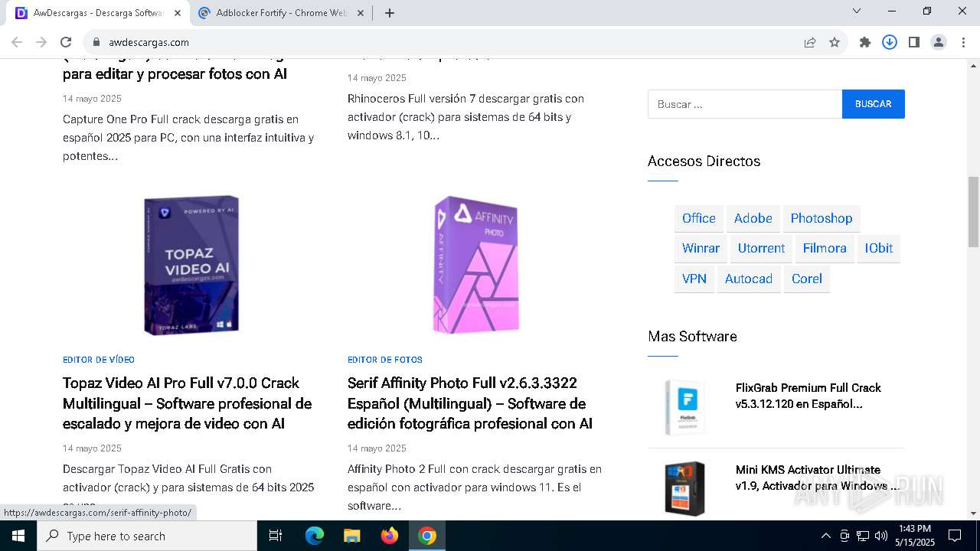Go forward with the browser forward arrow
Screen dimensions: 980x551
click(x=41, y=42)
